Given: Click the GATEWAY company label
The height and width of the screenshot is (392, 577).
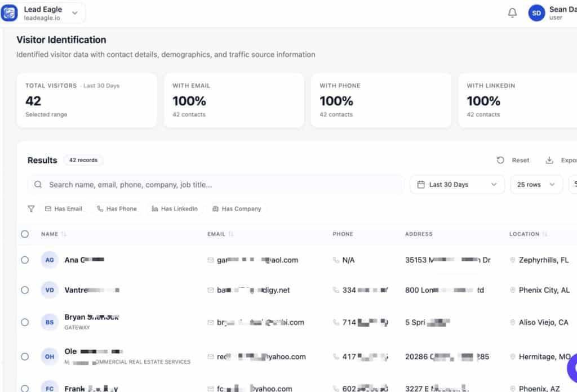Looking at the screenshot, I should tap(77, 327).
